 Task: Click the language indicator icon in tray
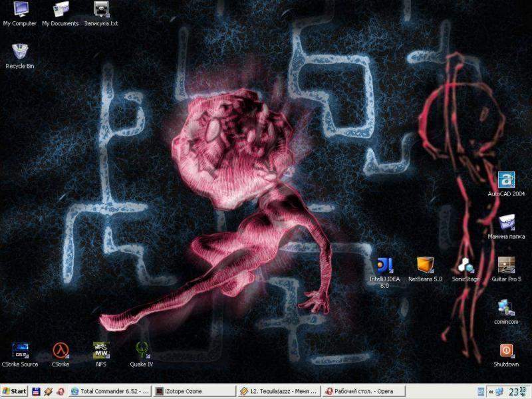click(480, 392)
